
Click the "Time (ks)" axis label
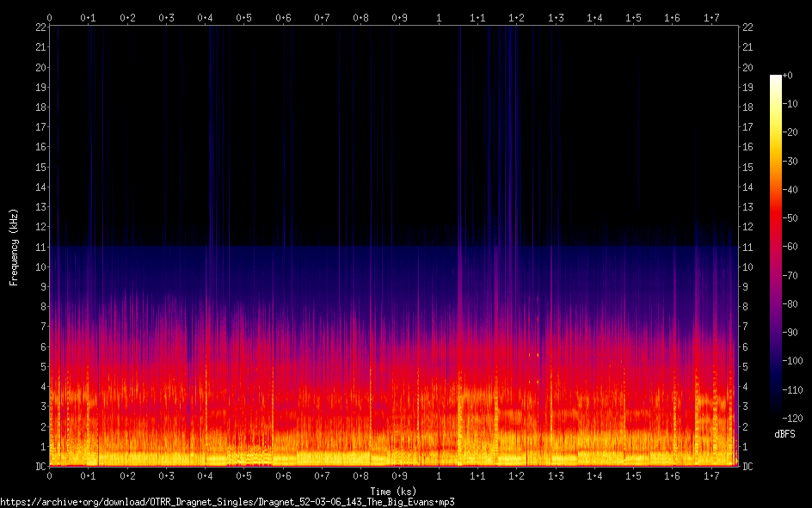tap(393, 491)
